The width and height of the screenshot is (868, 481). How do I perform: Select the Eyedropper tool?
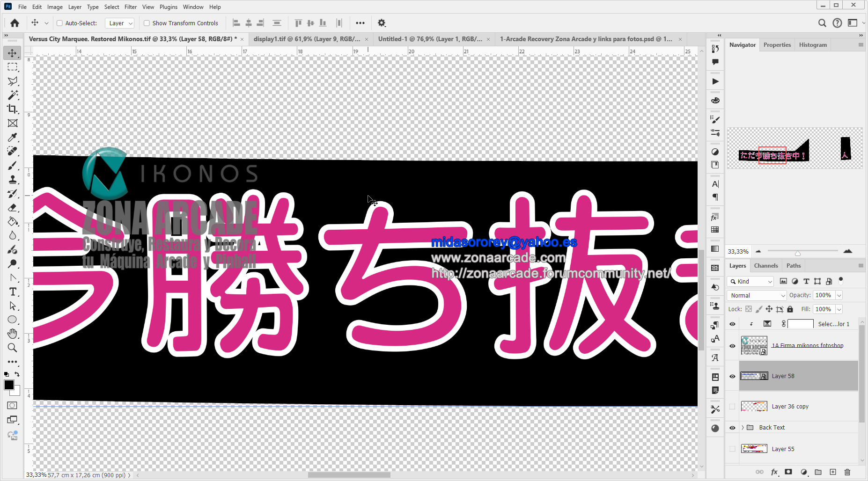coord(13,137)
